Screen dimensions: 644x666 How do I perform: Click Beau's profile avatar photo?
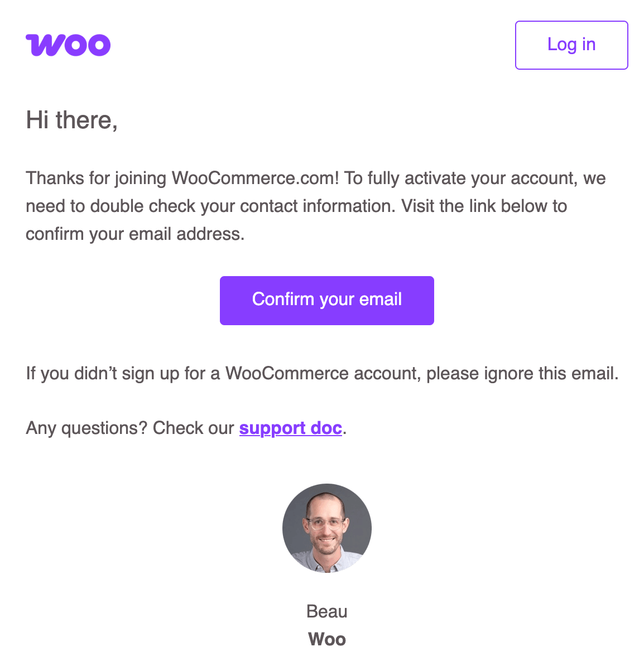(x=327, y=528)
